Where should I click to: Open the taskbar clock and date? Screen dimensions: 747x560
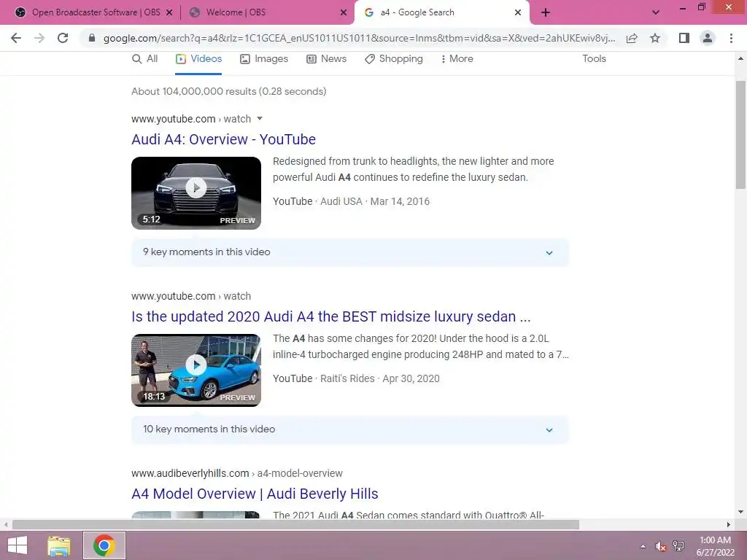click(x=716, y=546)
